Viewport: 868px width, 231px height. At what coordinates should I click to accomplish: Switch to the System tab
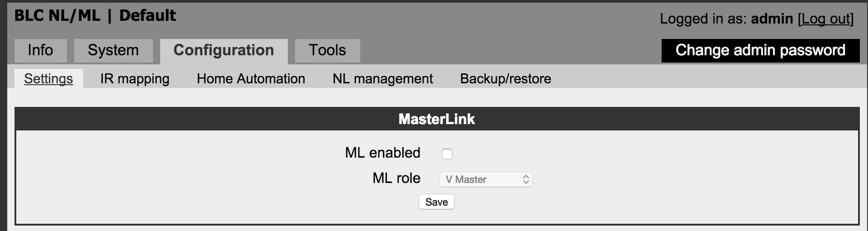(x=113, y=50)
